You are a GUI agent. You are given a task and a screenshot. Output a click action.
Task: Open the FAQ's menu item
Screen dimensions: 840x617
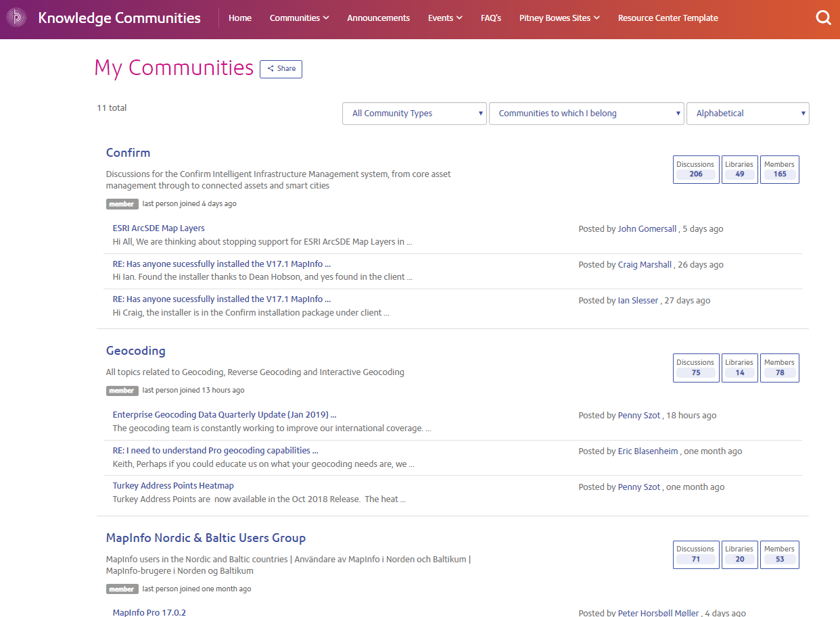click(x=491, y=18)
